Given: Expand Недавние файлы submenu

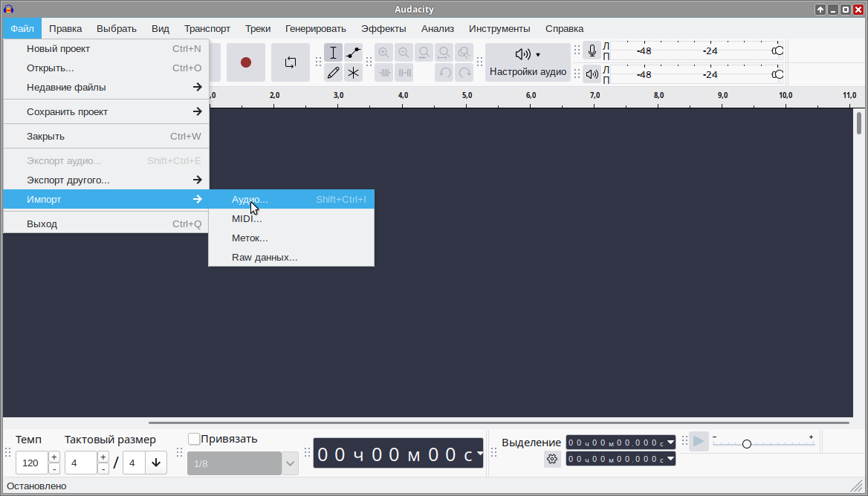Looking at the screenshot, I should click(106, 88).
